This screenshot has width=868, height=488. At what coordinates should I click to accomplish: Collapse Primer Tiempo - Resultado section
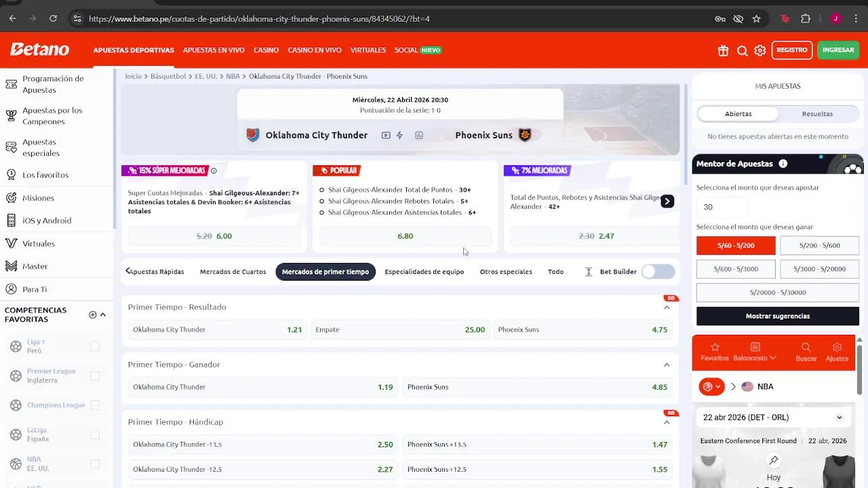tap(667, 307)
